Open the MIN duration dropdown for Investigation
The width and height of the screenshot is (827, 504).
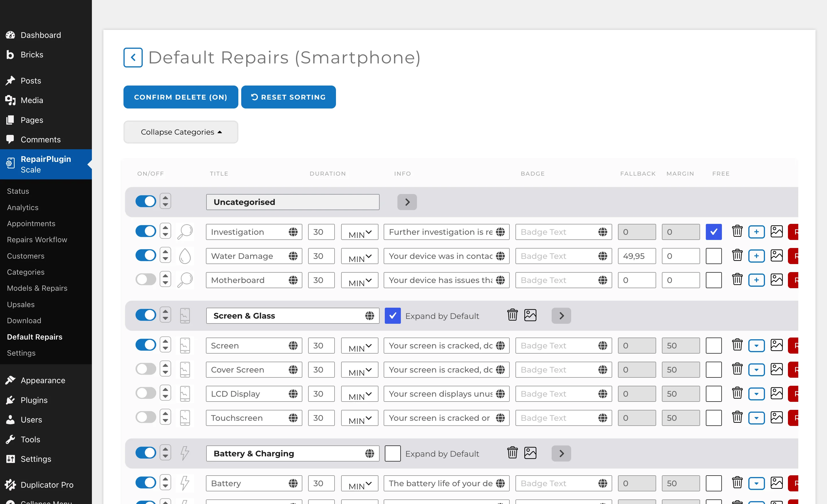360,232
